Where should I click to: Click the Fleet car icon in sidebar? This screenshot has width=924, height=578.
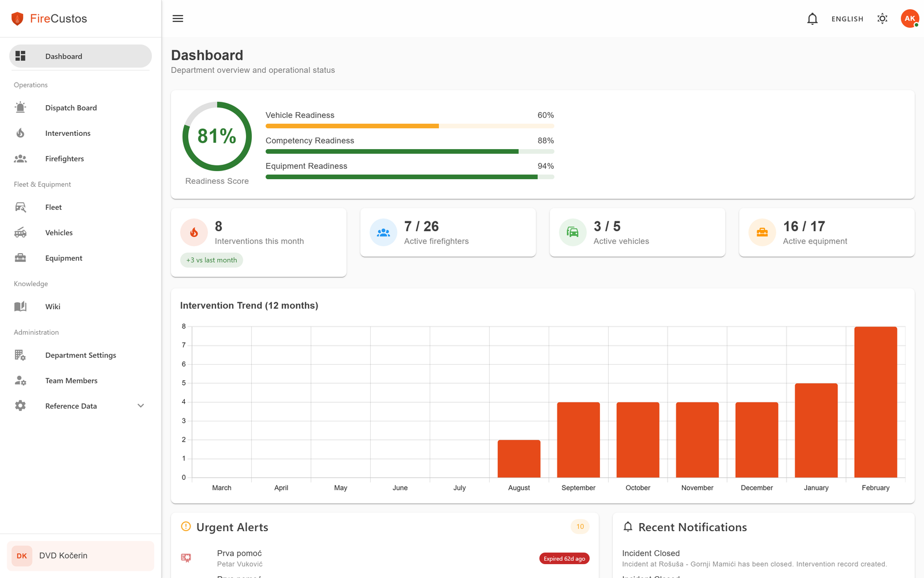21,208
